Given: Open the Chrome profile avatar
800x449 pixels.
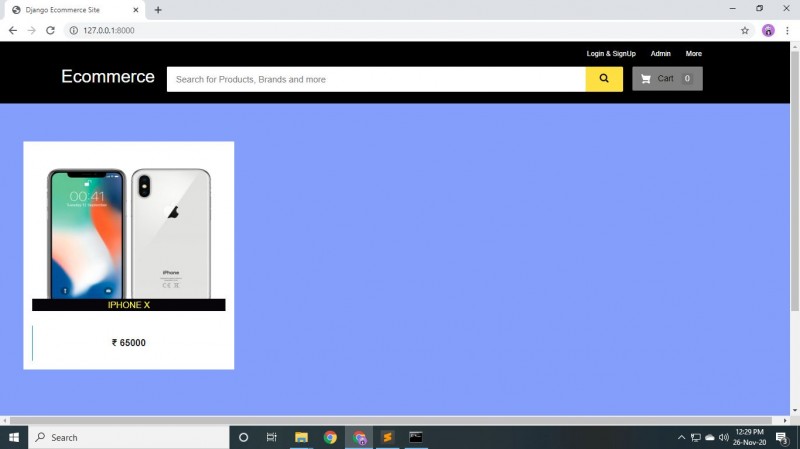Looking at the screenshot, I should [768, 31].
